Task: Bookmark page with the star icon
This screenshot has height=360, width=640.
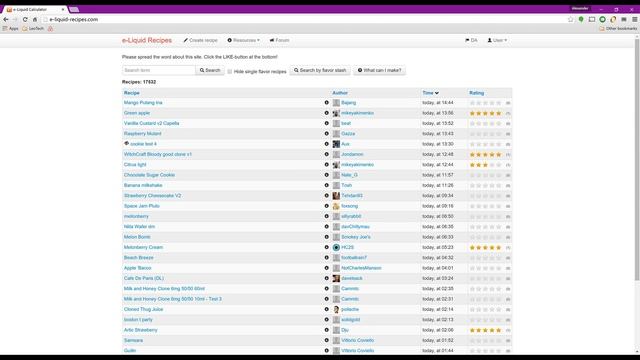Action: [x=571, y=19]
